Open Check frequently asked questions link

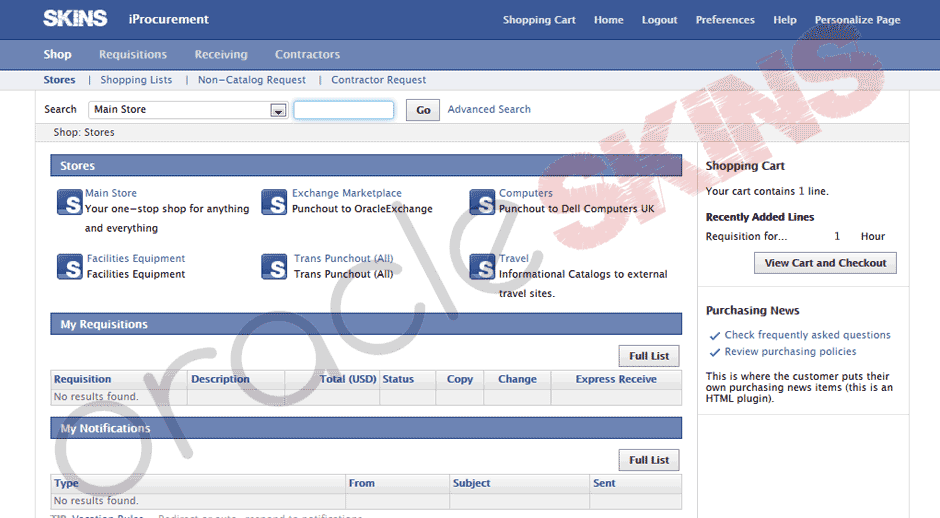(x=807, y=335)
